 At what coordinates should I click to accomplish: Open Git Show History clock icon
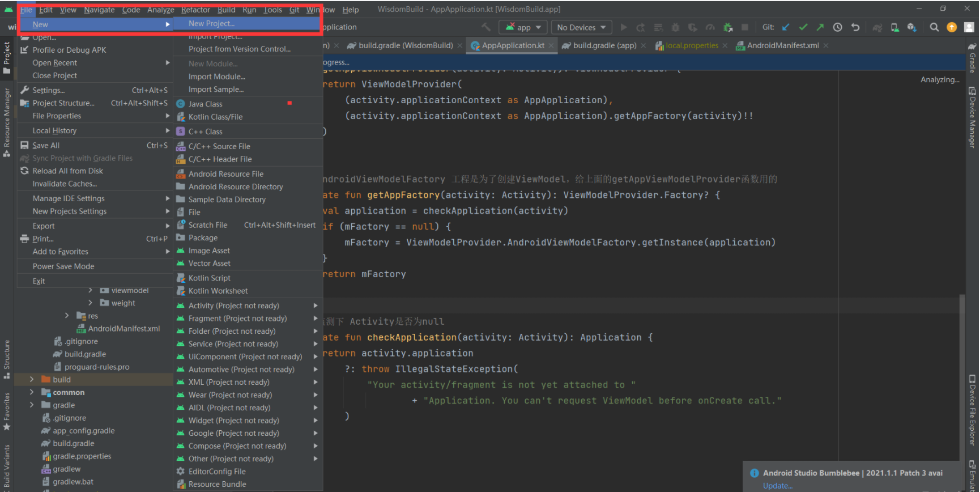coord(838,27)
